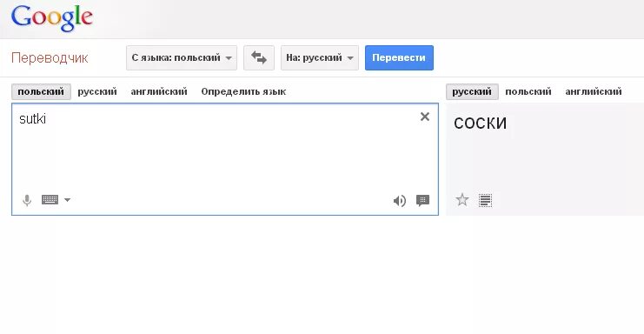Click the swap languages arrows button

click(x=259, y=58)
